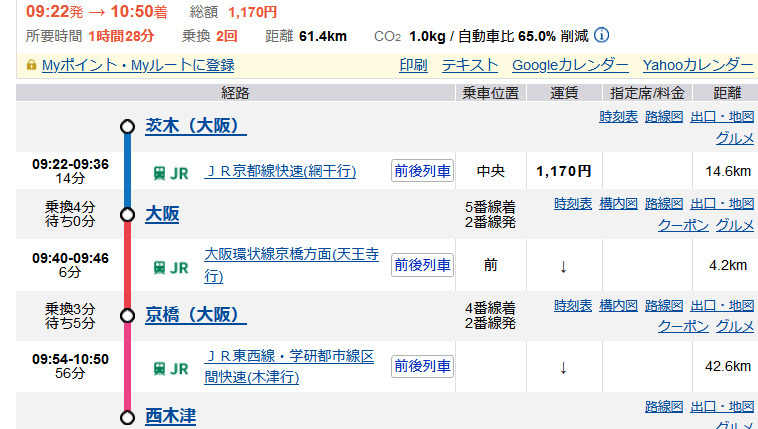Open クーポン for 京橋 station

tap(683, 327)
